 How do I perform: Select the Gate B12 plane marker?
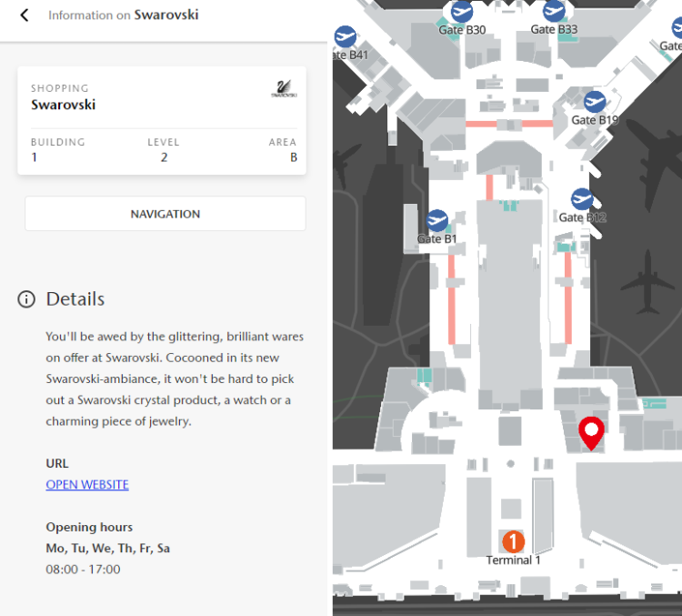click(582, 199)
